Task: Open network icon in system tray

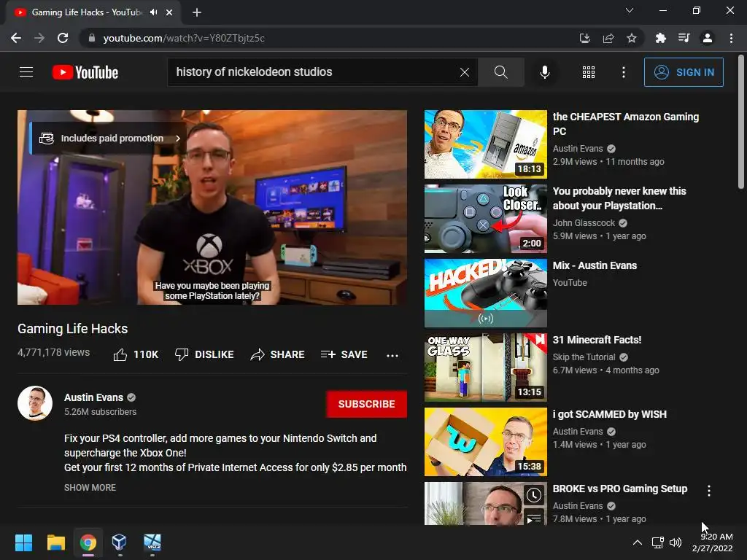Action: (657, 542)
